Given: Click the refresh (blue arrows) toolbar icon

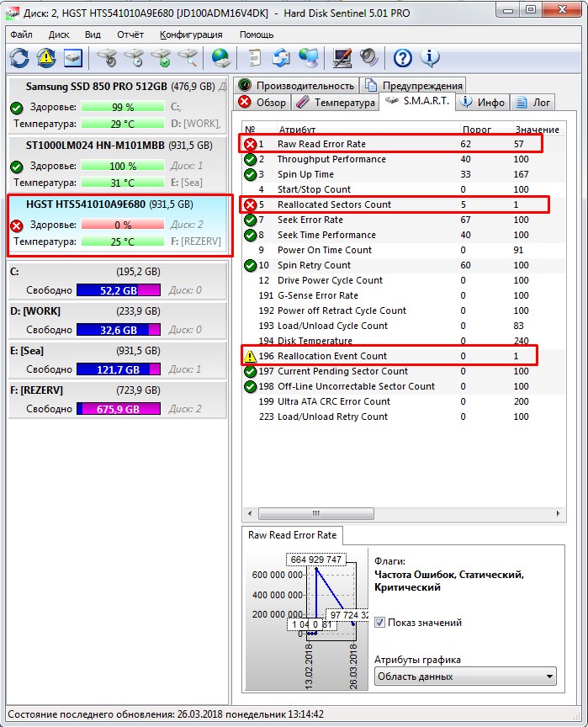Looking at the screenshot, I should click(19, 58).
